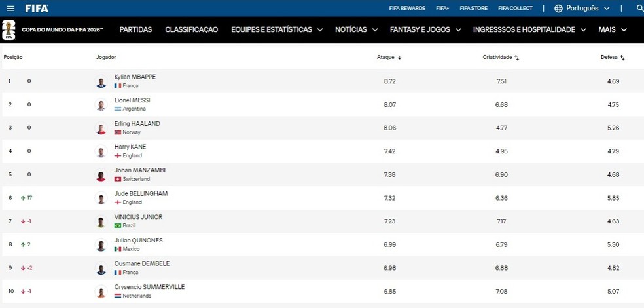Open FIFA+ link
This screenshot has height=308, width=644.
coord(442,9)
